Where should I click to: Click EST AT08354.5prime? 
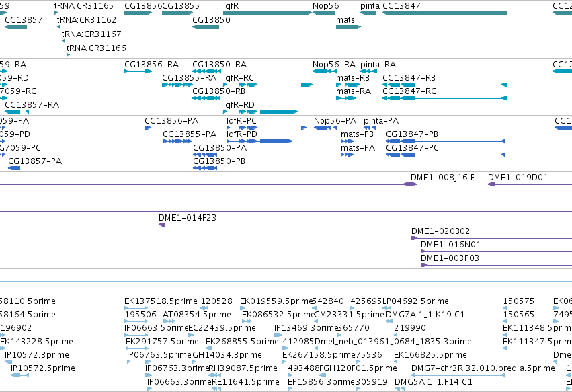[169, 321]
